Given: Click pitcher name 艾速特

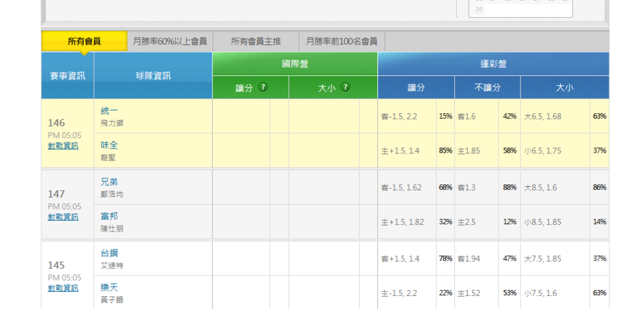Looking at the screenshot, I should point(112,266).
